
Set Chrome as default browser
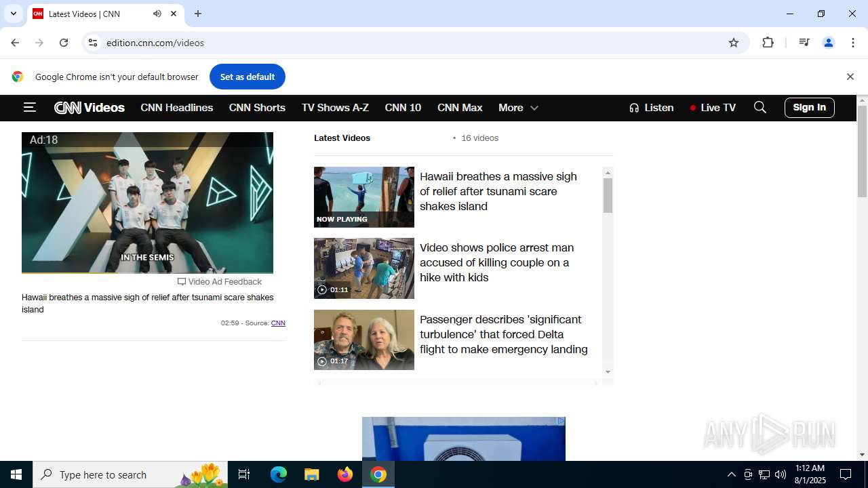[248, 77]
